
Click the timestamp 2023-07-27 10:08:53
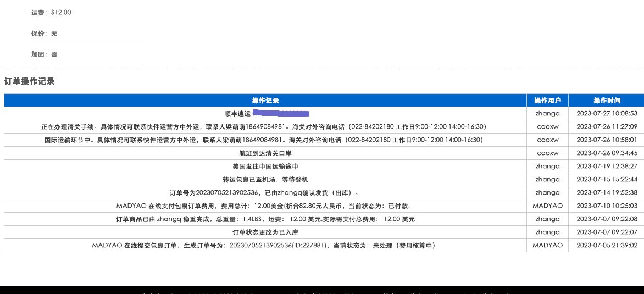point(607,114)
